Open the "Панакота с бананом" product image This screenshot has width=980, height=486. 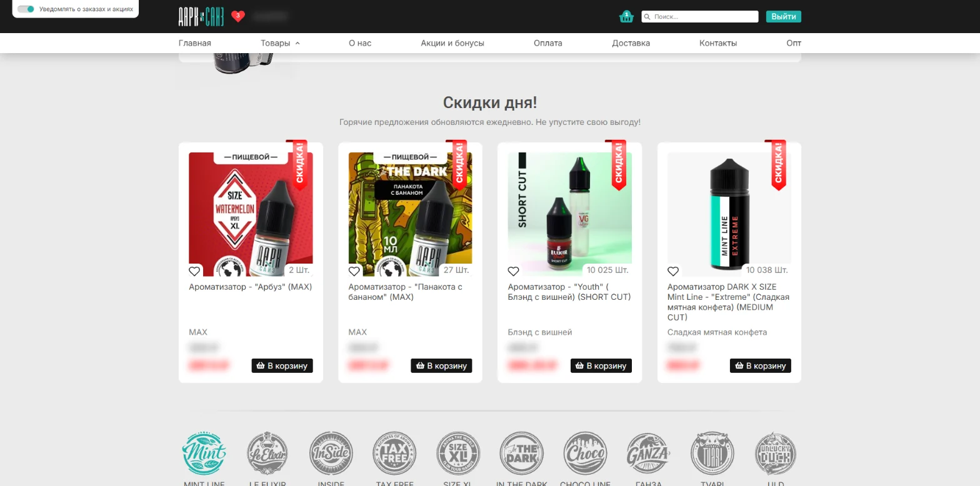[x=411, y=214]
